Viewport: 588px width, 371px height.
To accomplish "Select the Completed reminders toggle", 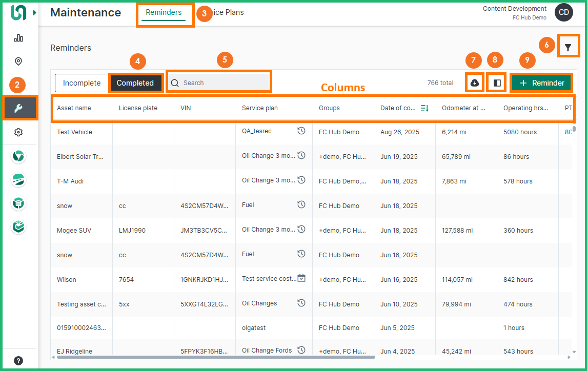I will click(x=135, y=83).
